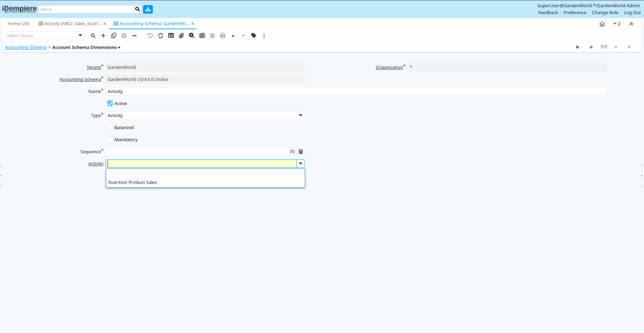
Task: Expand the Type dropdown
Action: click(x=300, y=116)
